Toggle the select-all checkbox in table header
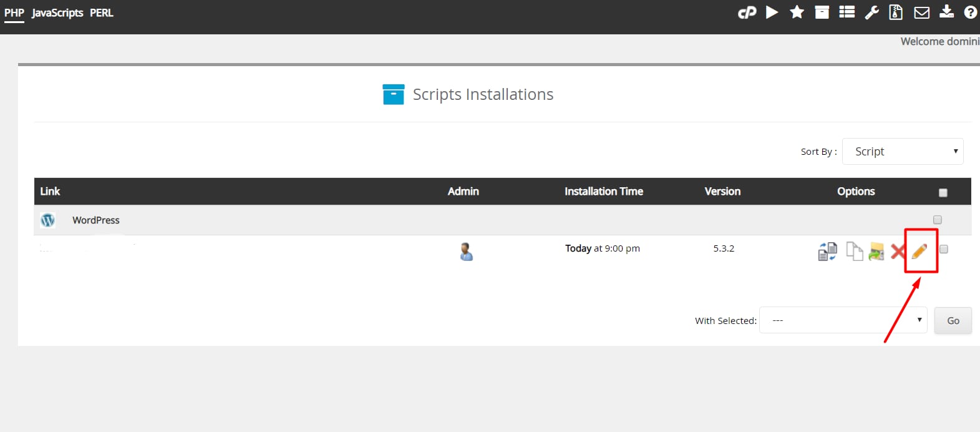980x432 pixels. (943, 193)
